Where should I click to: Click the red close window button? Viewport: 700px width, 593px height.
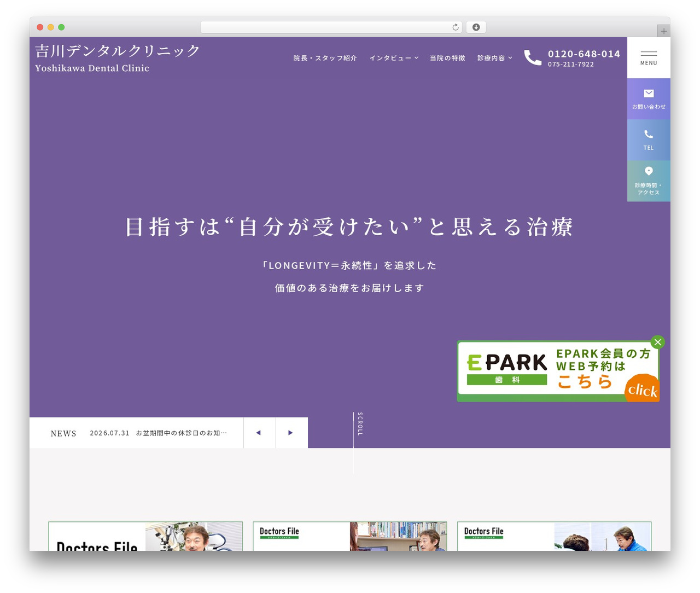tap(40, 27)
